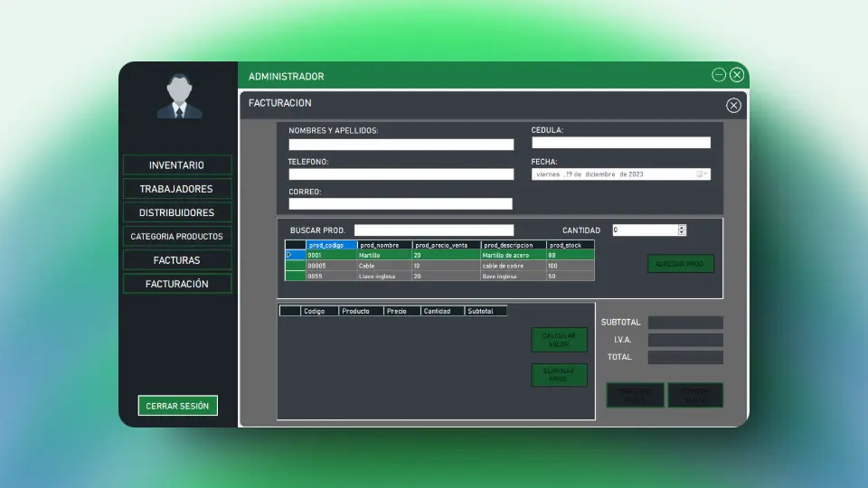
Task: Click the row header of the Cable row
Action: click(x=295, y=266)
